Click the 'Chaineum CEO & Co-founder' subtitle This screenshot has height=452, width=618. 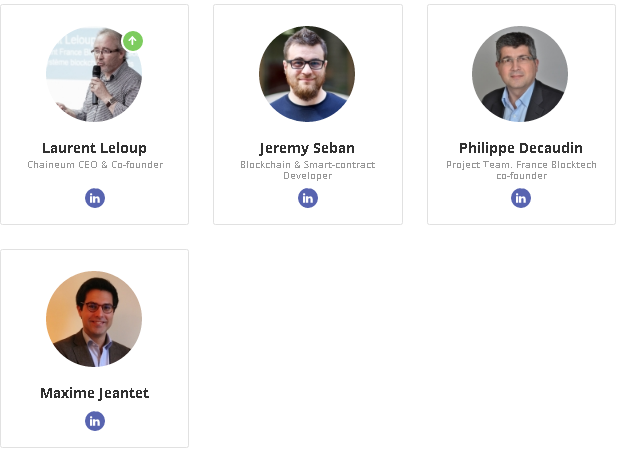(x=95, y=165)
